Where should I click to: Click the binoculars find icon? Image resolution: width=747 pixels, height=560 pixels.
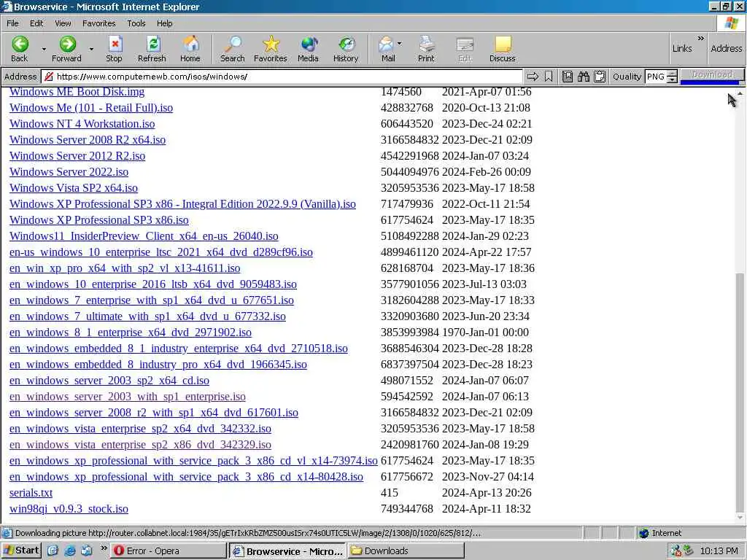tap(584, 76)
